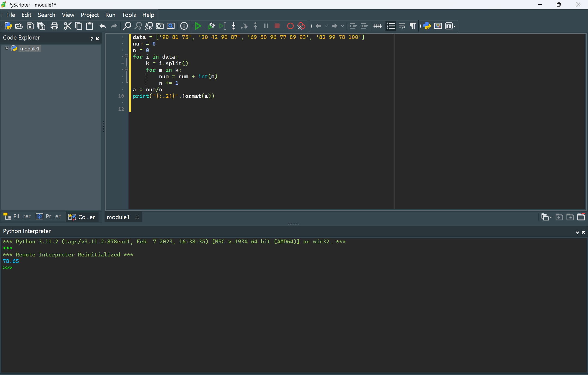Screen dimensions: 588x375
Task: Open the layouts dropdown arrow
Action: 455,26
